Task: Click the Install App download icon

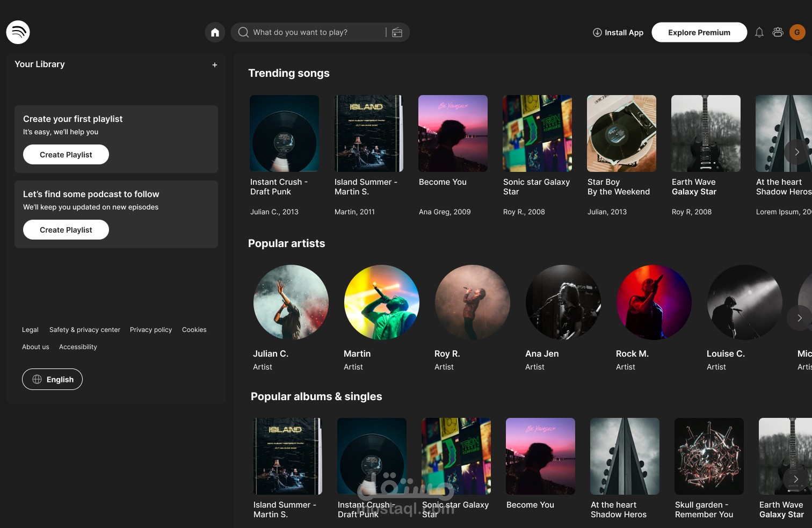Action: pos(597,32)
